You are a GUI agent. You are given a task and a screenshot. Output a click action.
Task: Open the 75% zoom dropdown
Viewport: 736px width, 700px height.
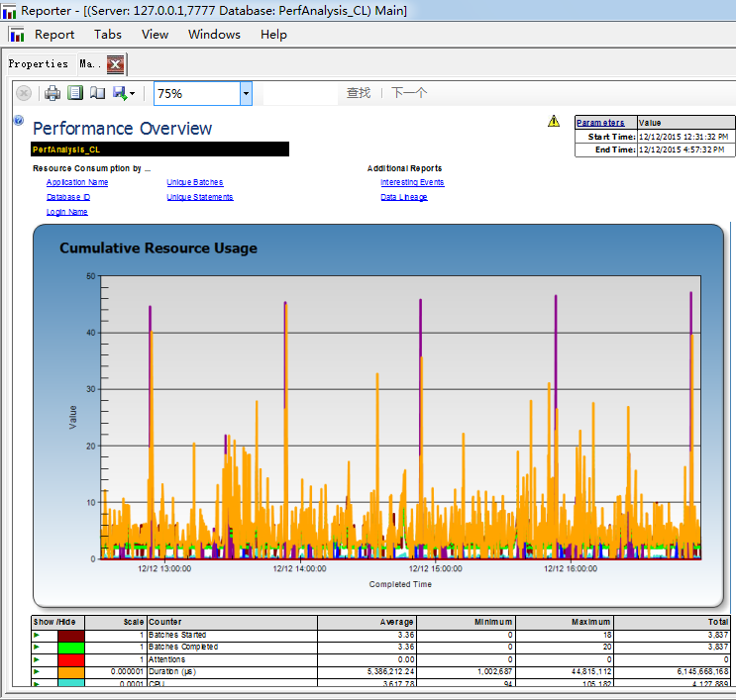[246, 93]
